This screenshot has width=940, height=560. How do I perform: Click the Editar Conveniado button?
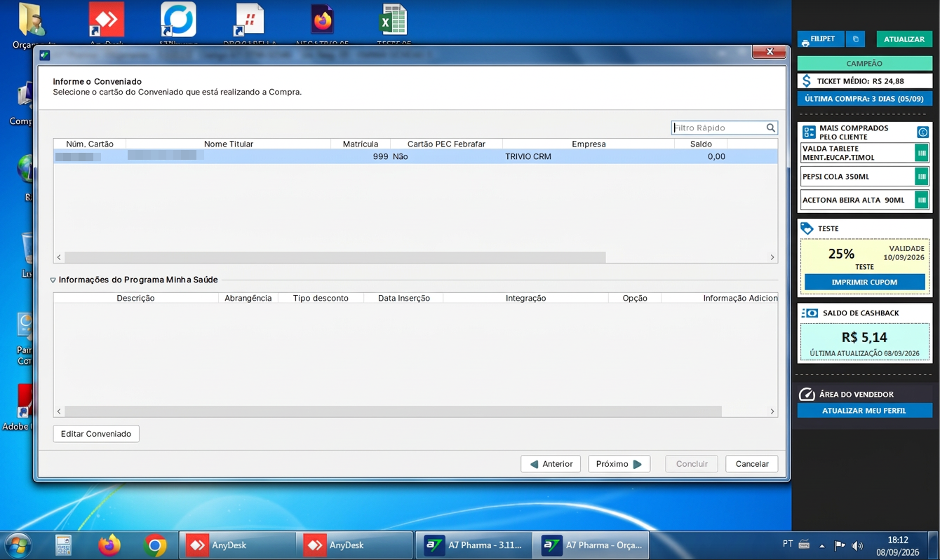pyautogui.click(x=96, y=434)
